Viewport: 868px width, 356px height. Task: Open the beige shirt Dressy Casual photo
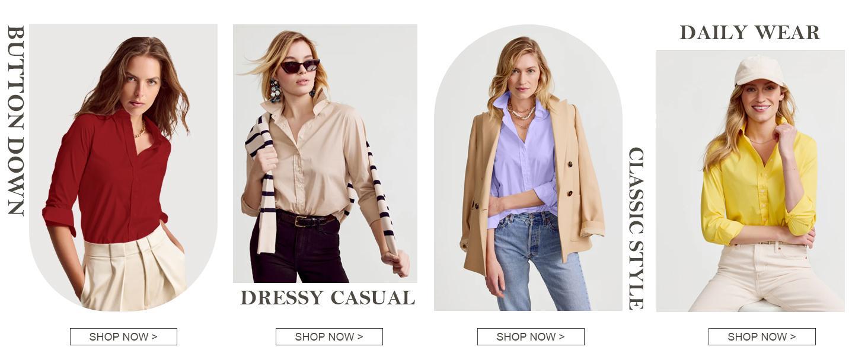click(325, 154)
